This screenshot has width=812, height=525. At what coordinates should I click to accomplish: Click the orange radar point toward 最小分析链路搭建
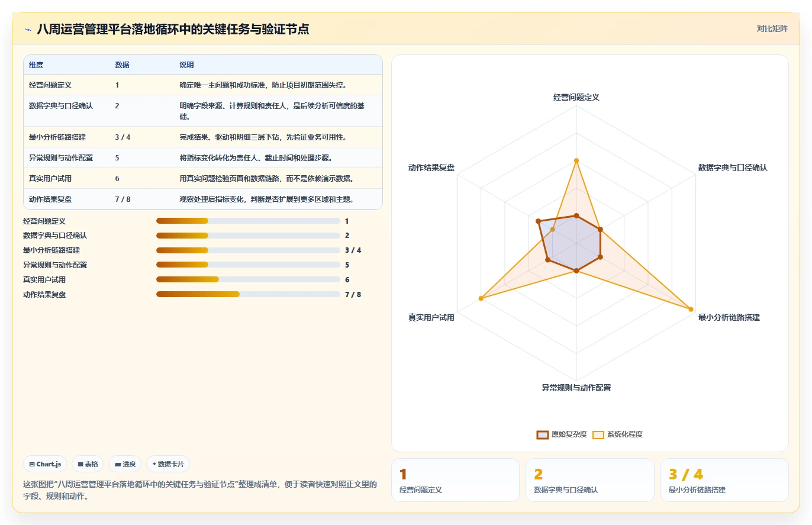pos(691,308)
